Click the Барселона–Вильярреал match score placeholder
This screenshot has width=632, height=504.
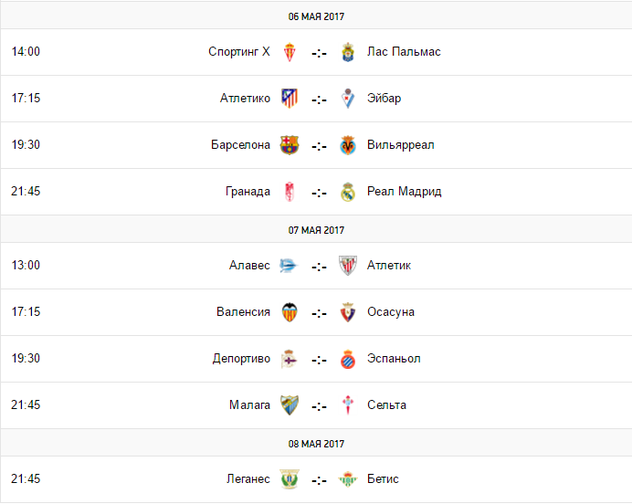[x=319, y=146]
